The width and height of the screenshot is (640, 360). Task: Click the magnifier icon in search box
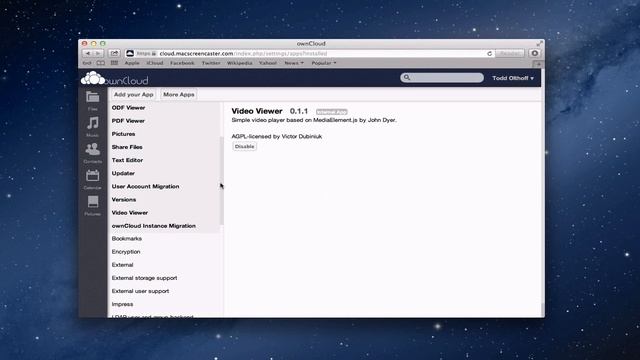(407, 77)
